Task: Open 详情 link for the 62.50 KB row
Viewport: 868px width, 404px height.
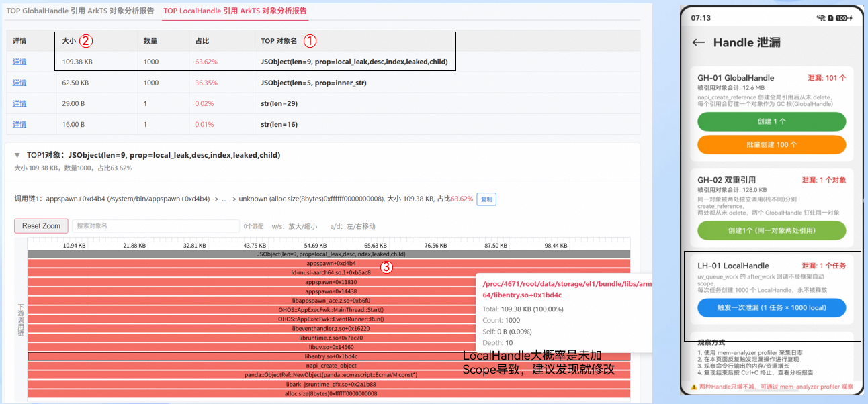Action: [19, 83]
